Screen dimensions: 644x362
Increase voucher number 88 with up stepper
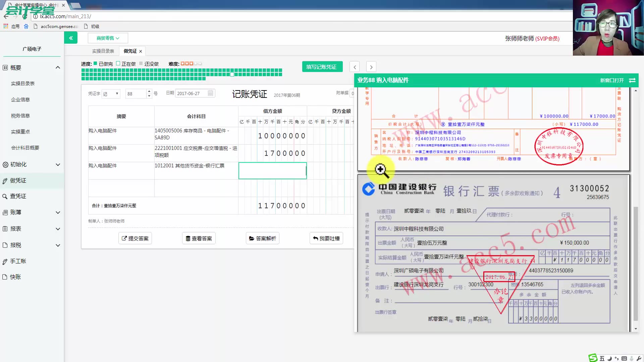pyautogui.click(x=149, y=92)
